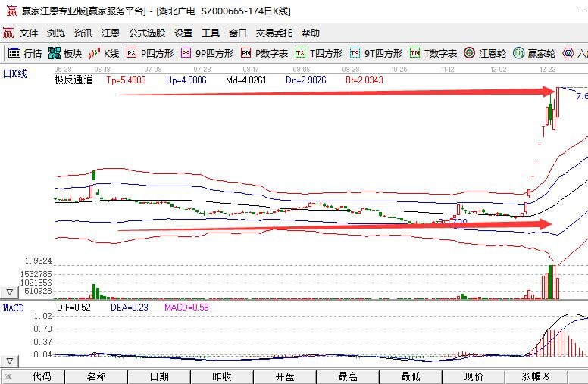The image size is (588, 384).
Task: Click the 赢 logo icon beside 文件 menu
Action: point(8,33)
